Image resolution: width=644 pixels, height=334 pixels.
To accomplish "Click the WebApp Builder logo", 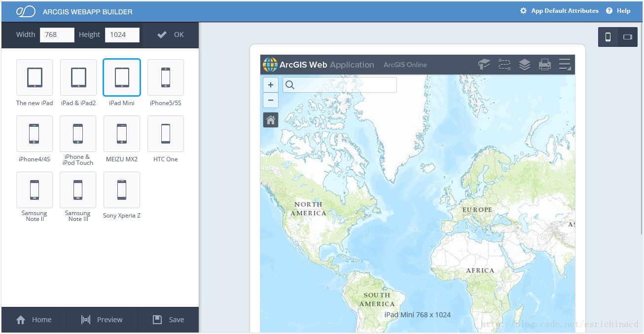I will coord(26,11).
